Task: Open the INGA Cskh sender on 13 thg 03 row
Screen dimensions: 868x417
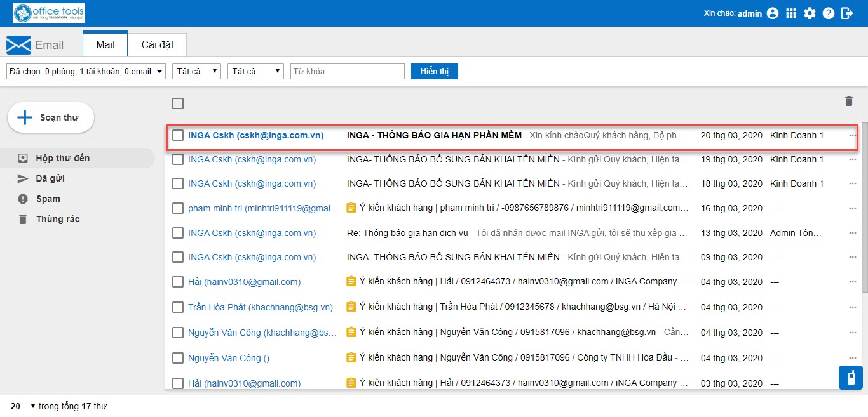Action: click(252, 233)
